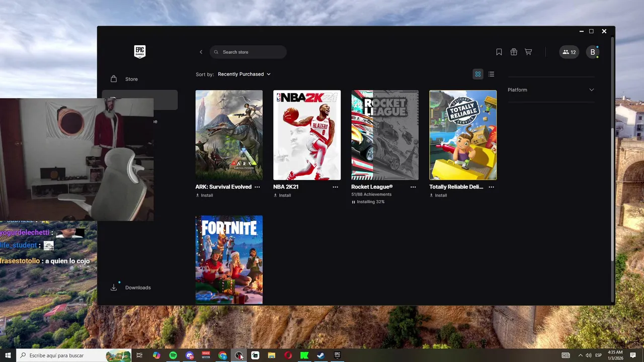
Task: Click Rocket League 51/88 Achievements text
Action: [x=371, y=194]
